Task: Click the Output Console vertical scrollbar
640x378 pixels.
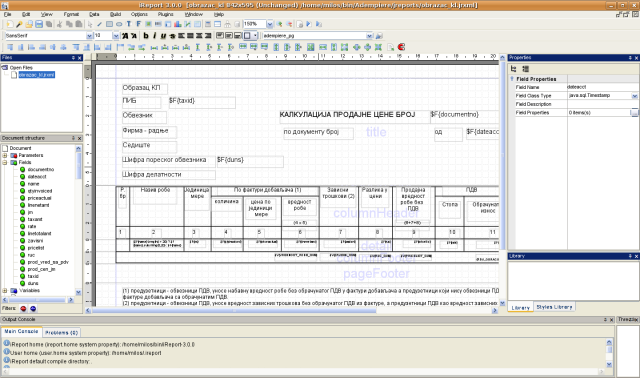Action: 609,353
